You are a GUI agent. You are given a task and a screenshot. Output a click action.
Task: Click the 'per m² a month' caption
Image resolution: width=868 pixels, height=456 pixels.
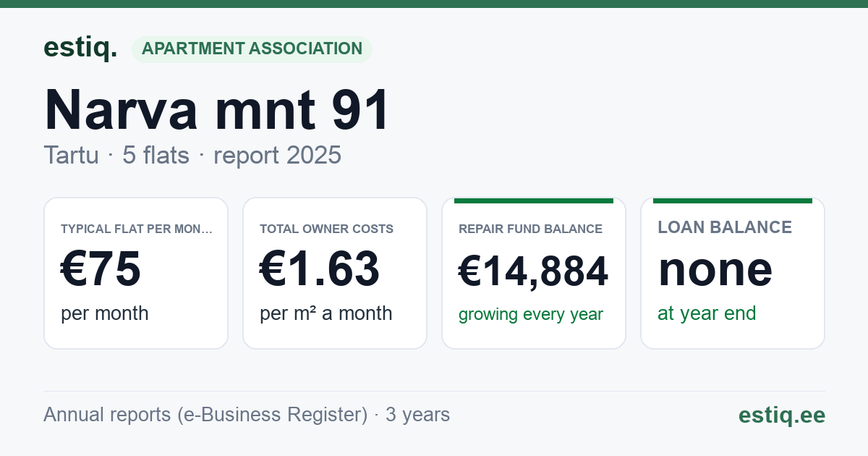click(x=326, y=313)
